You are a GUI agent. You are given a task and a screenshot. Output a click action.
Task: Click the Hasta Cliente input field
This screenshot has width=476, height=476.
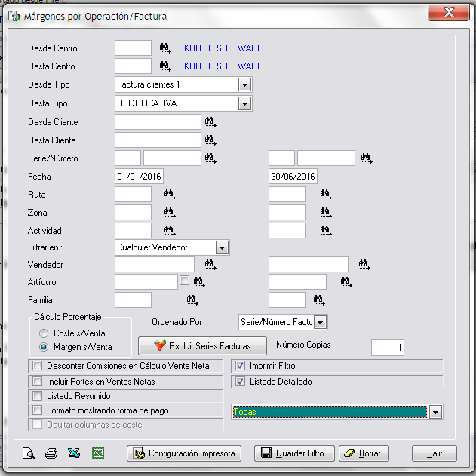(158, 140)
